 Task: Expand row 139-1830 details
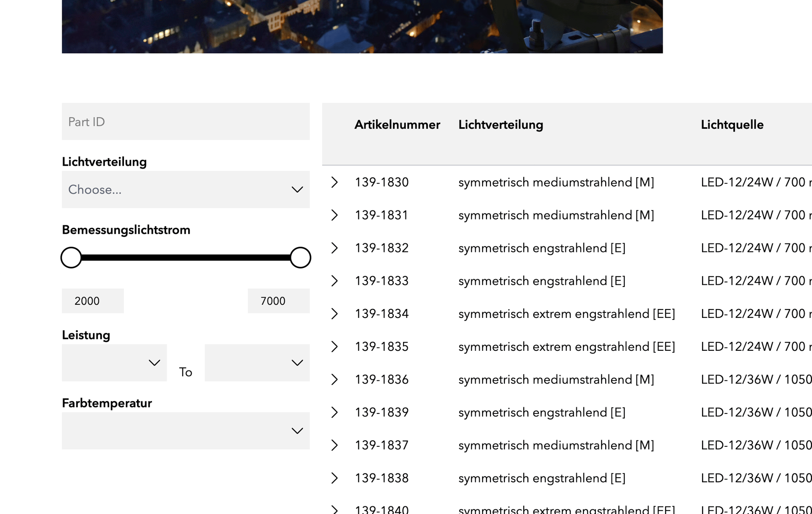pyautogui.click(x=335, y=182)
